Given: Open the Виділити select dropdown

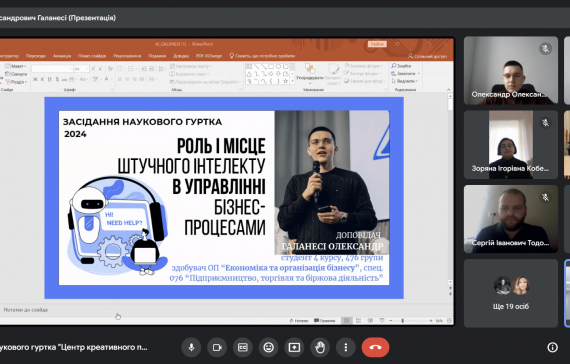Looking at the screenshot, I should coord(405,81).
